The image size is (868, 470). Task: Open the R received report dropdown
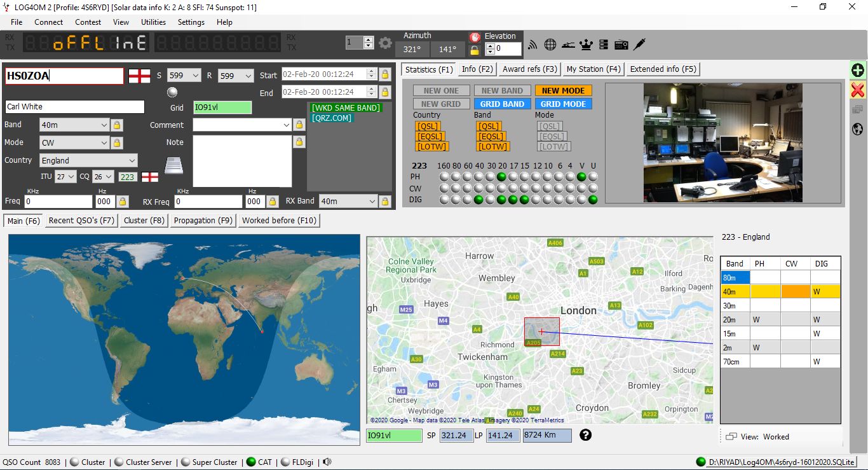(248, 76)
